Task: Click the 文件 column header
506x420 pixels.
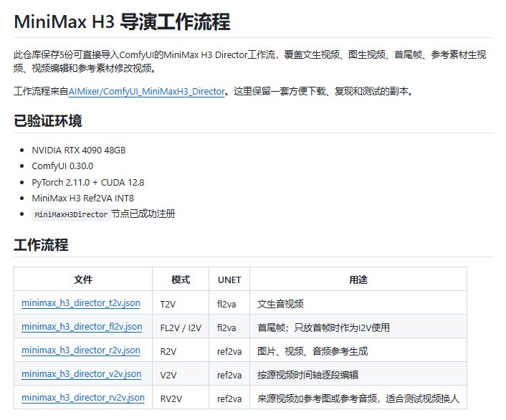Action: point(83,280)
